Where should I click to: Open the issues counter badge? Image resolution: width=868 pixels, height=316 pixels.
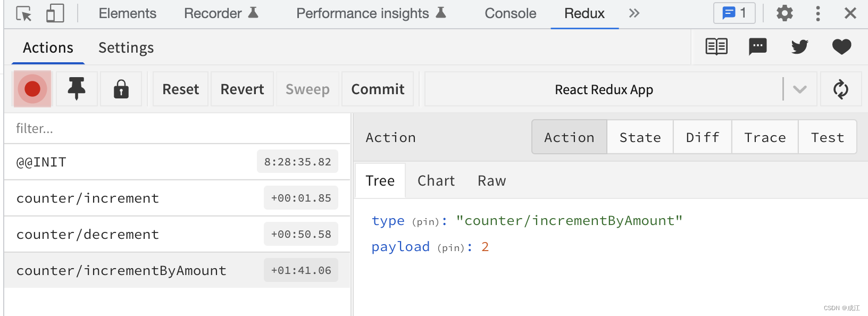point(735,13)
